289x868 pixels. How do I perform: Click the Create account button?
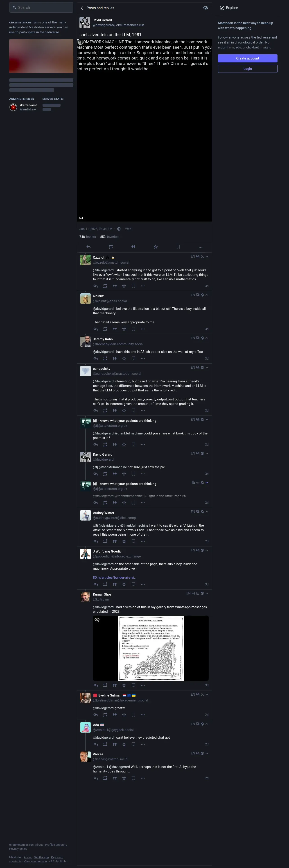pyautogui.click(x=248, y=58)
